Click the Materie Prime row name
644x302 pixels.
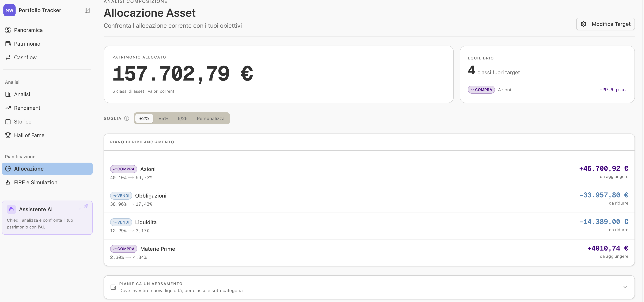[158, 249]
